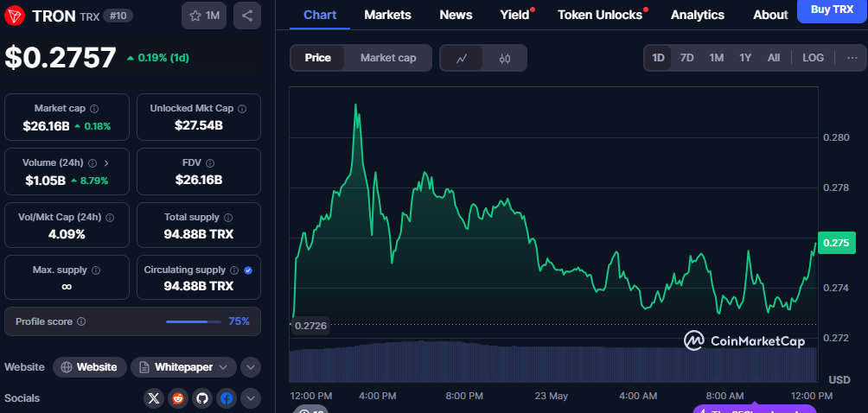Click the $26.16B market cap value

pos(46,125)
